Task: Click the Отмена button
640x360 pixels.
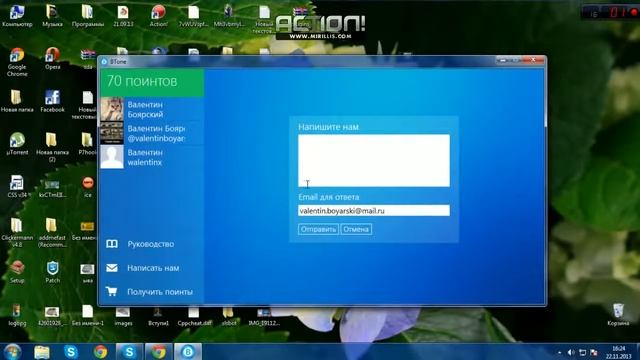Action: coord(356,229)
